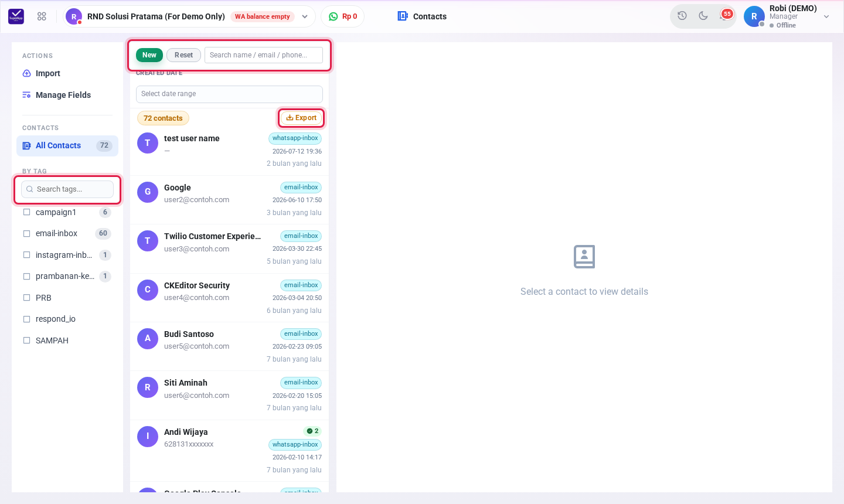844x504 pixels.
Task: Open the Select date range picker
Action: 229,94
